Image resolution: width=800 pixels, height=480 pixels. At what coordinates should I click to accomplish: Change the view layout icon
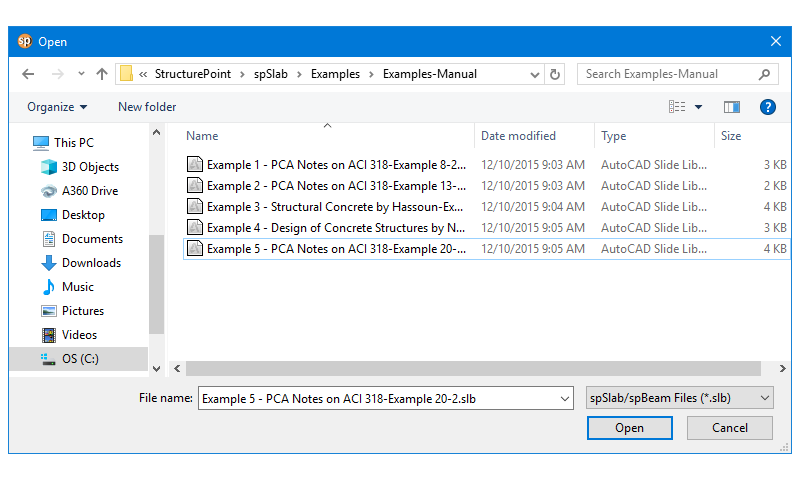tap(677, 107)
